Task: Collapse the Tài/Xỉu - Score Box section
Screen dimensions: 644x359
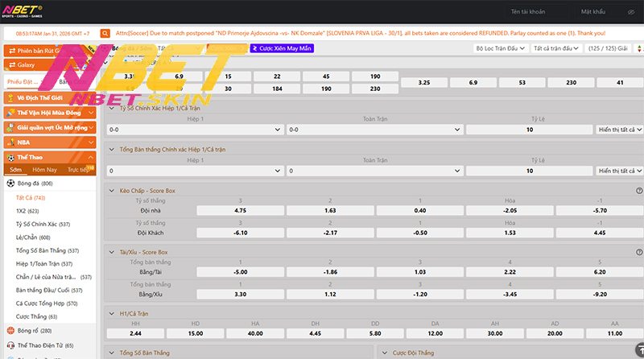Action: 112,252
